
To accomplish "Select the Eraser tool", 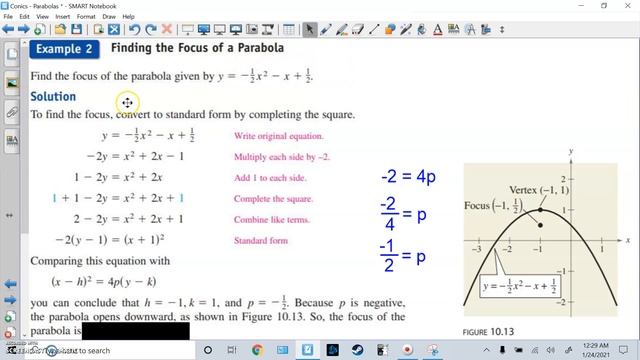I will pos(358,29).
